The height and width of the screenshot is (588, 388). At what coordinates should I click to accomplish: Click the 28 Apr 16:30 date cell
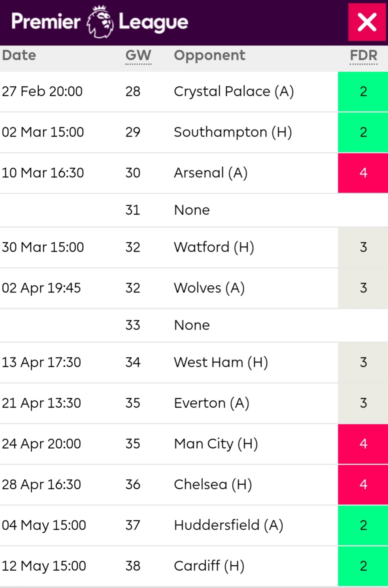click(41, 485)
